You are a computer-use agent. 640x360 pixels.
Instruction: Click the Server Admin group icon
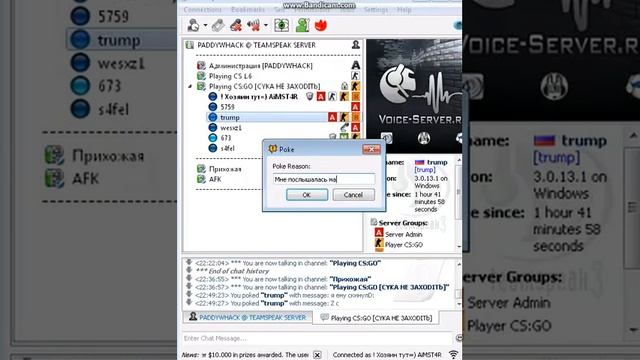click(x=379, y=233)
